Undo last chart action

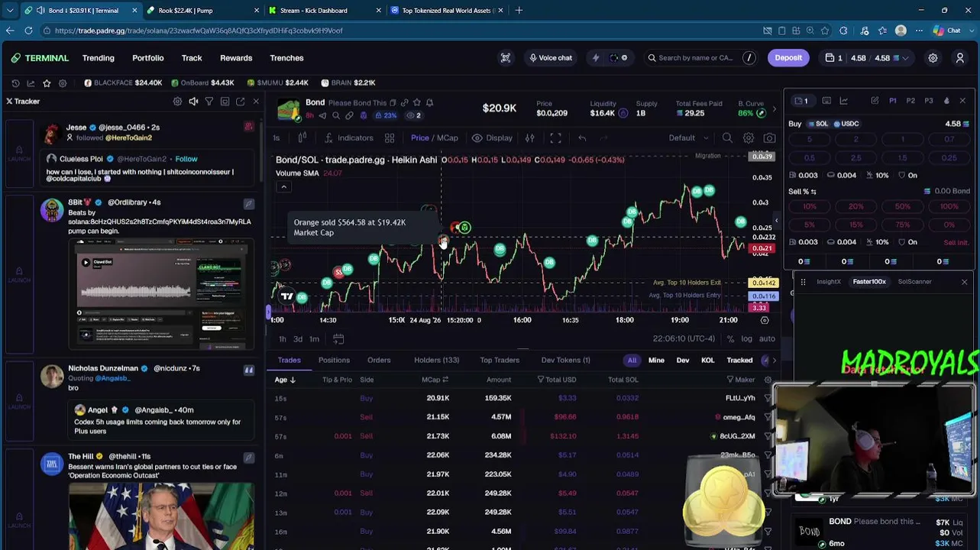pos(582,138)
